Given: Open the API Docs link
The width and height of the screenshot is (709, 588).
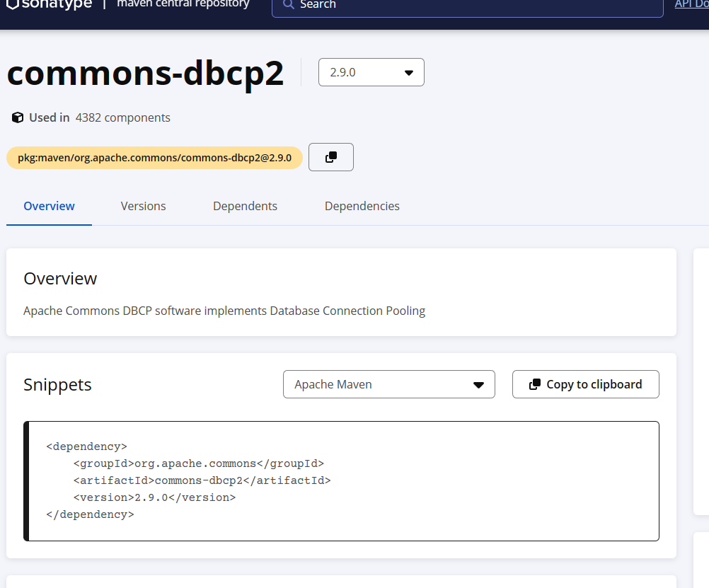Looking at the screenshot, I should coord(691,4).
